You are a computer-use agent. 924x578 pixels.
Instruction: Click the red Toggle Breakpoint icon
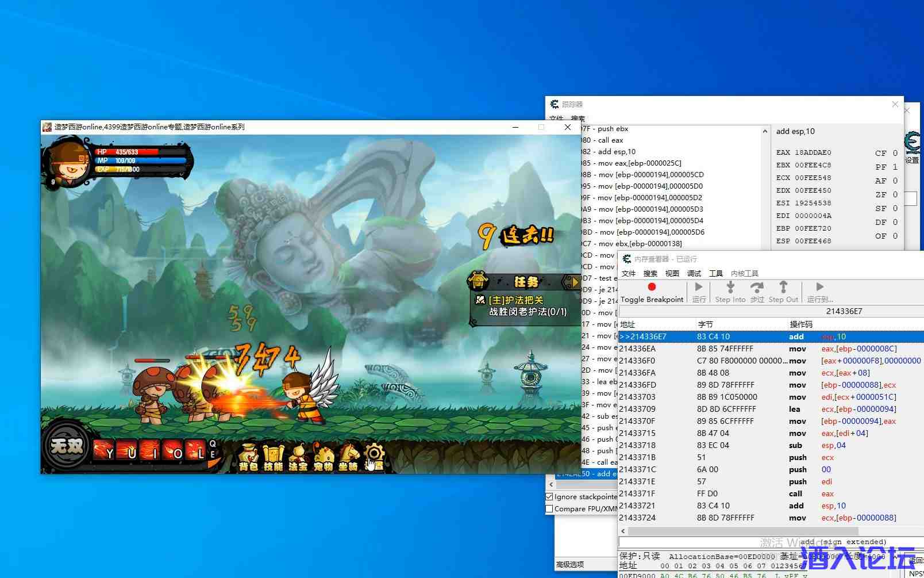click(x=652, y=287)
